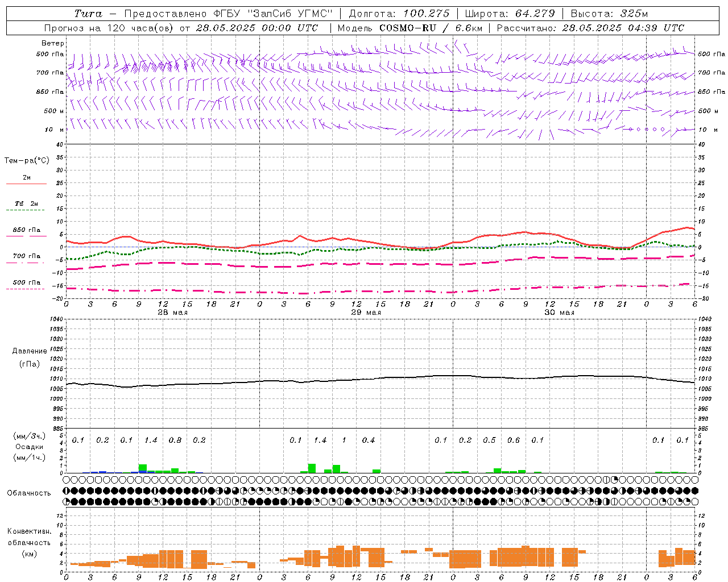Click the precipitation value 0.4

pyautogui.click(x=369, y=440)
